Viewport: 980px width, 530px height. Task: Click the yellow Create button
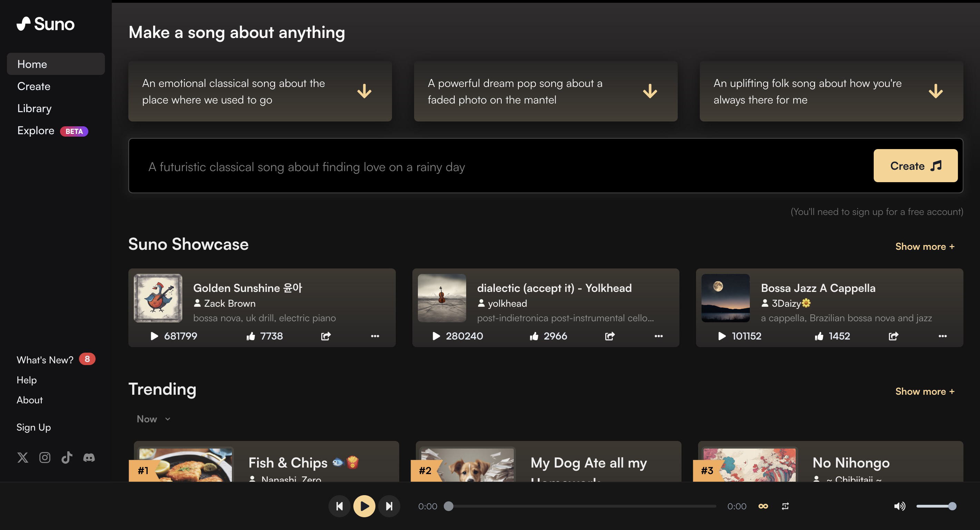click(915, 166)
